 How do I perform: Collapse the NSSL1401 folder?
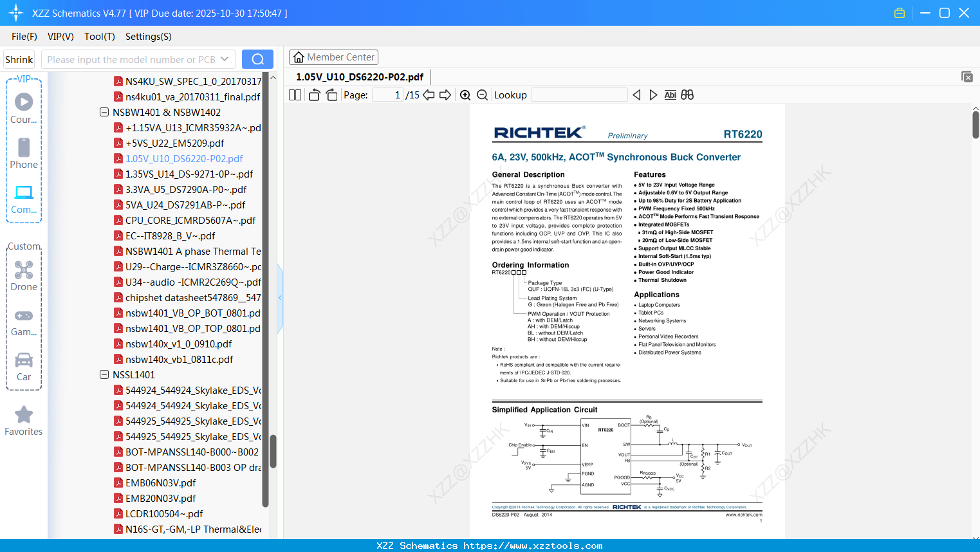click(x=104, y=374)
